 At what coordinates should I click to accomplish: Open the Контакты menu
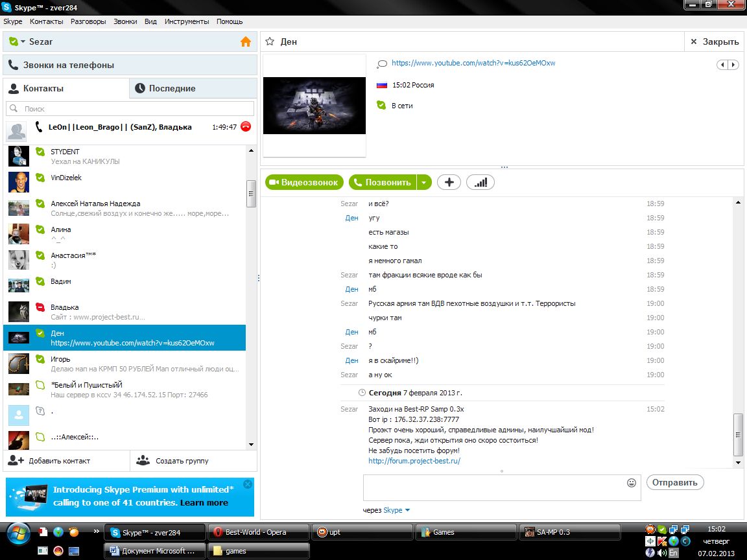(46, 21)
